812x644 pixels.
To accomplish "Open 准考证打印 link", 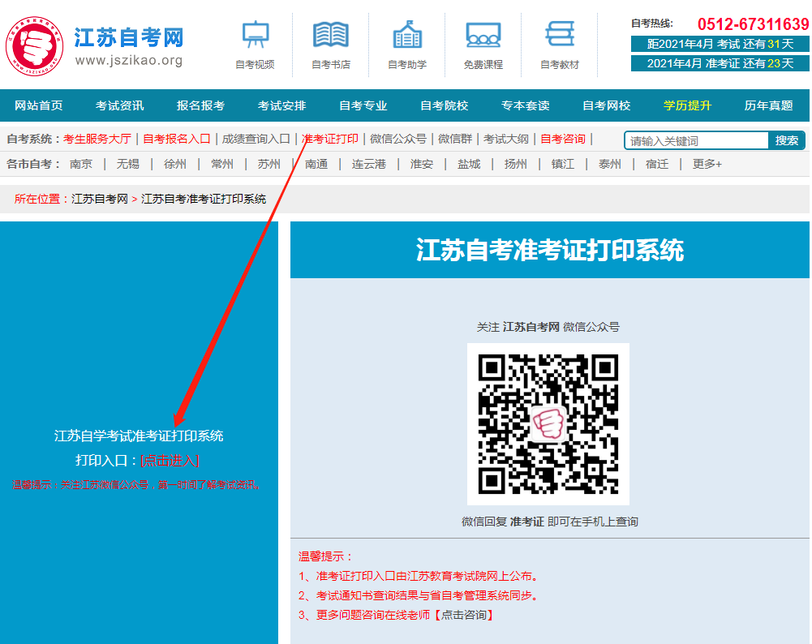I will point(330,140).
